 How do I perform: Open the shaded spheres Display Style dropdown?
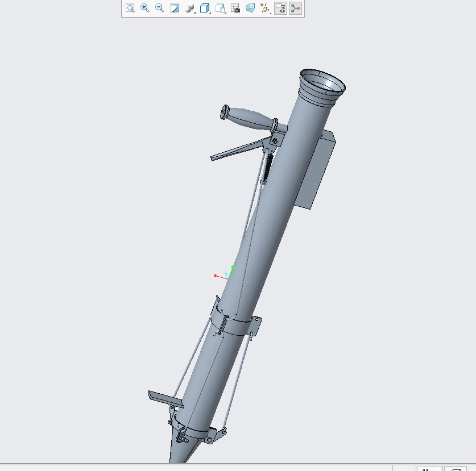190,8
